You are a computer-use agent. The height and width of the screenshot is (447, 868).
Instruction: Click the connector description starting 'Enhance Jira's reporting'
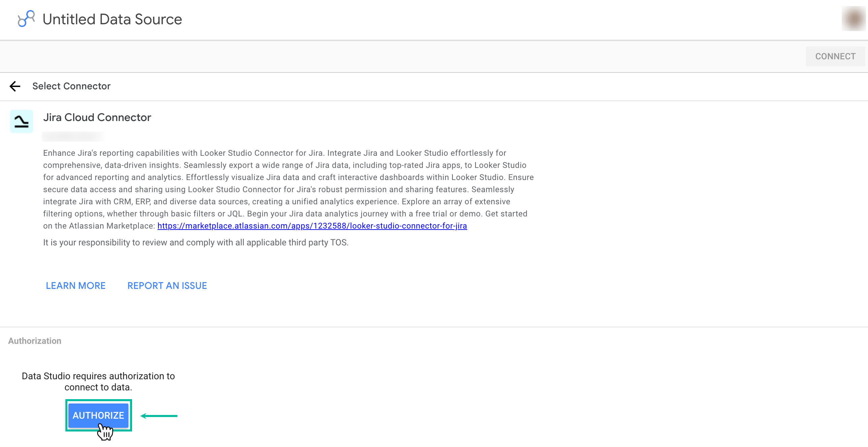288,189
